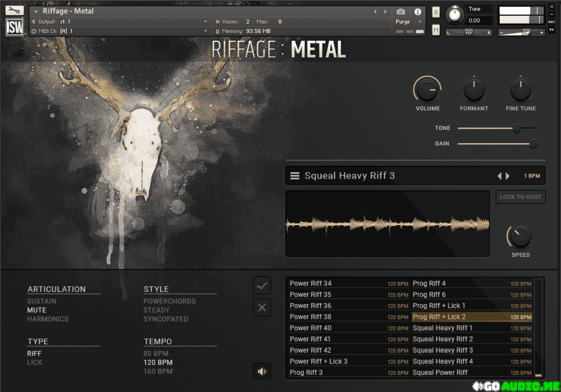This screenshot has height=392, width=561.
Task: Open the Purge dropdown menu
Action: pos(419,21)
